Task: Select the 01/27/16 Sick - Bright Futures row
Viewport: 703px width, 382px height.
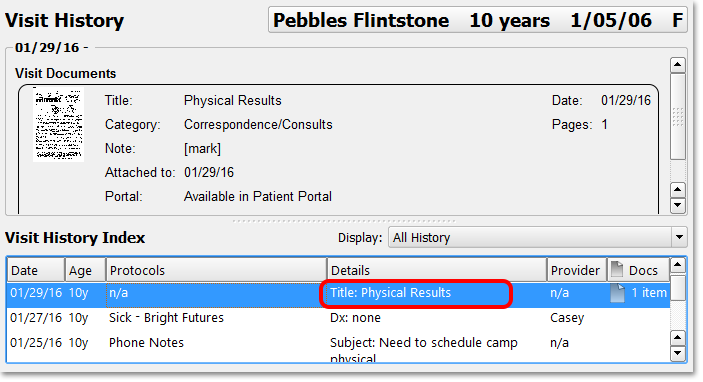Action: pyautogui.click(x=338, y=318)
